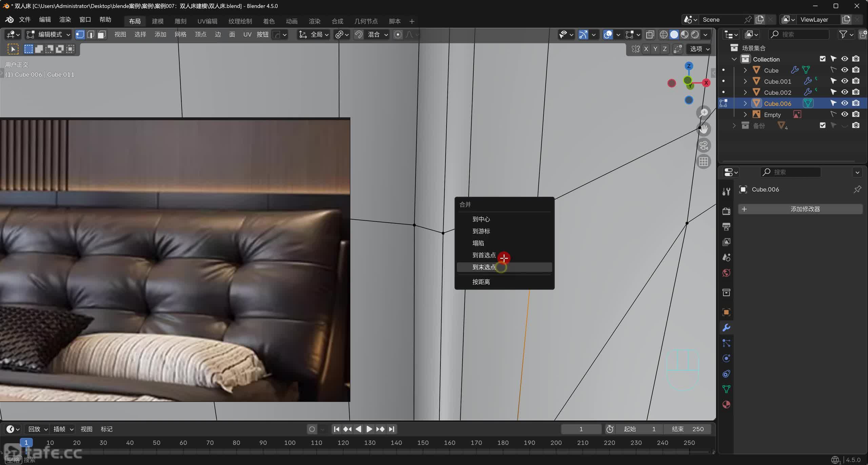Screen dimensions: 868x465
Task: Toggle orthographic grid view icon
Action: (x=704, y=162)
